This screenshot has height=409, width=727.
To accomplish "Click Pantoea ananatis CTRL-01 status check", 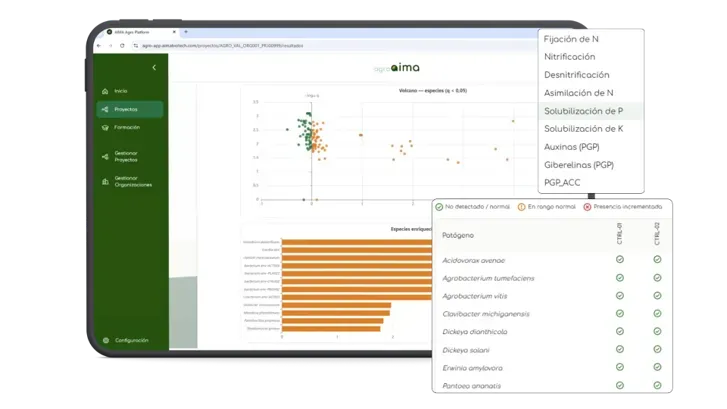I will tap(619, 385).
